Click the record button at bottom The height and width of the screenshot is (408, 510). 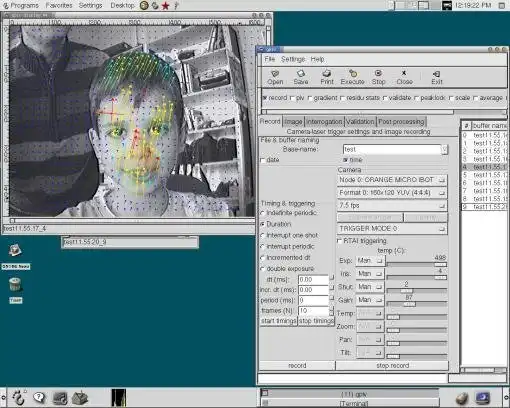pos(297,366)
